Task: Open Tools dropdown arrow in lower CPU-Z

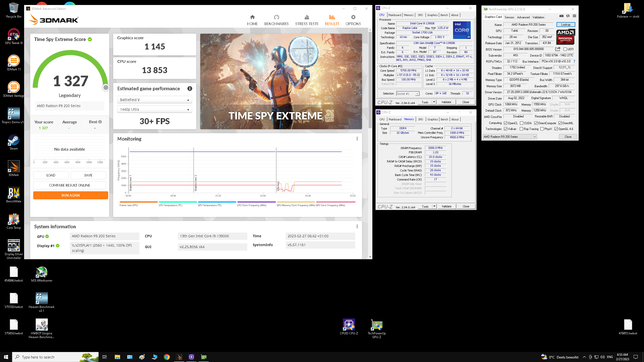Action: (434, 206)
